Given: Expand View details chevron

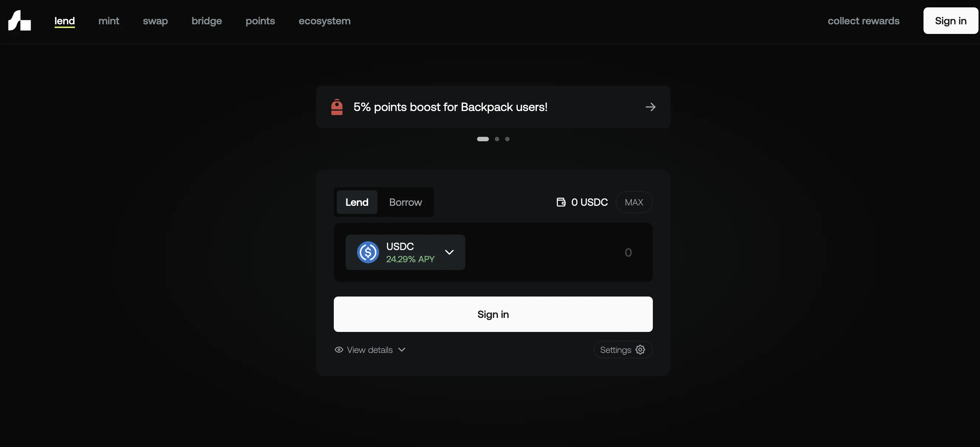Looking at the screenshot, I should pyautogui.click(x=402, y=350).
